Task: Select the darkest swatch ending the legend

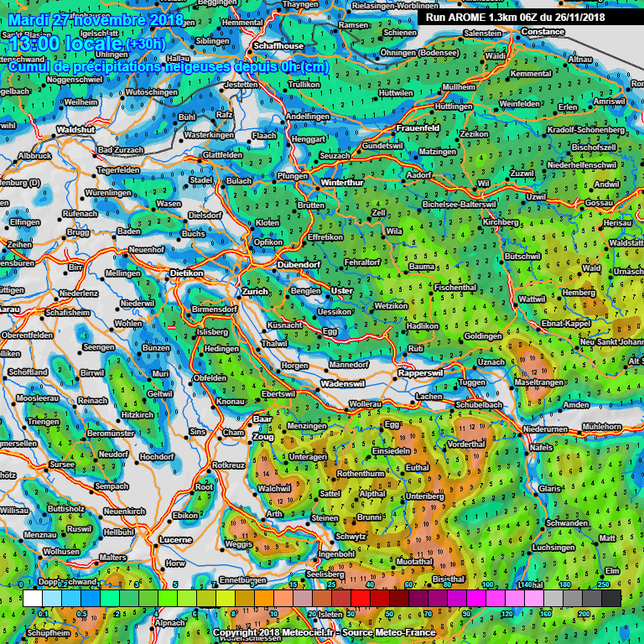Action: (611, 599)
